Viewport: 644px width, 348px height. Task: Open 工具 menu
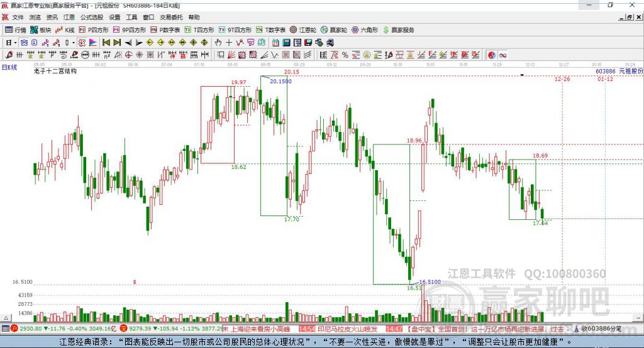click(x=131, y=17)
